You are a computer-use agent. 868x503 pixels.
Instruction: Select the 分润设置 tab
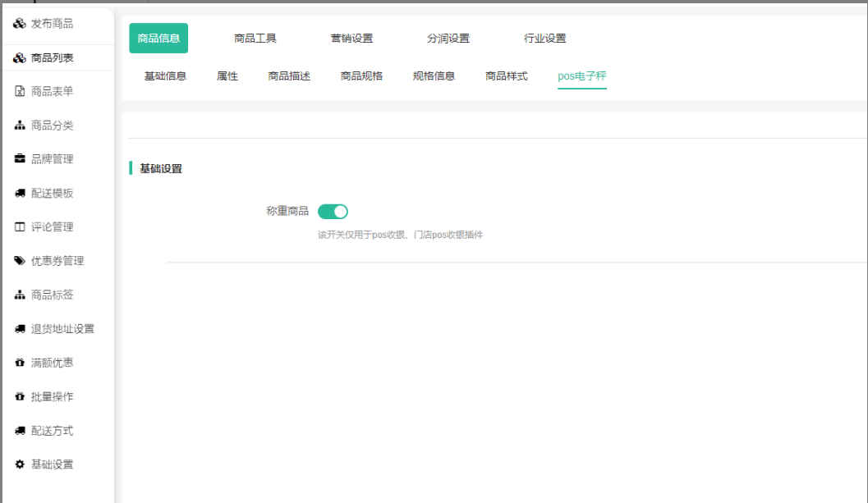pyautogui.click(x=448, y=39)
